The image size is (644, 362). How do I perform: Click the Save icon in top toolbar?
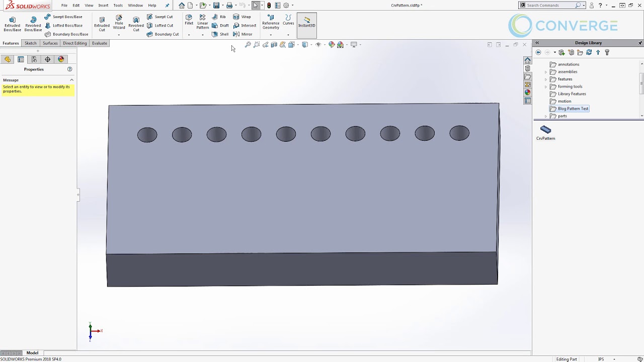216,5
